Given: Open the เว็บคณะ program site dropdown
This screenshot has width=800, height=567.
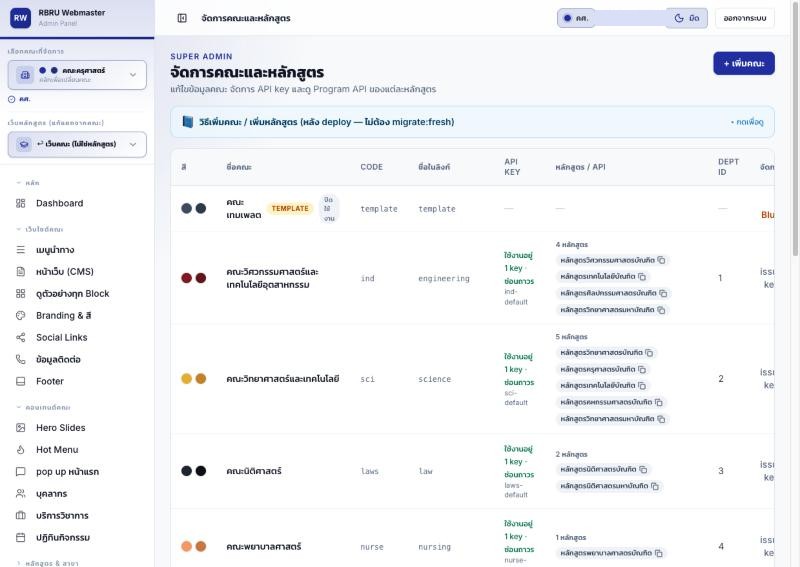Looking at the screenshot, I should [77, 144].
